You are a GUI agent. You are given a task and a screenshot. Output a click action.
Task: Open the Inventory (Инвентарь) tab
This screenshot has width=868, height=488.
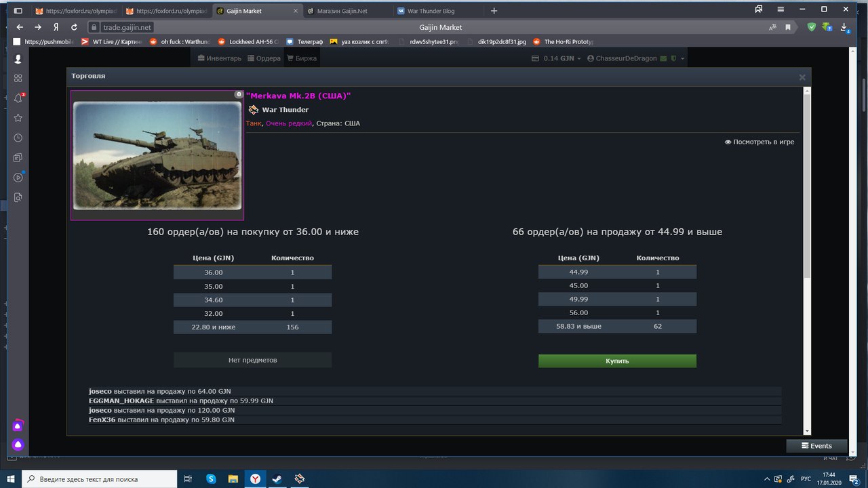pyautogui.click(x=220, y=58)
